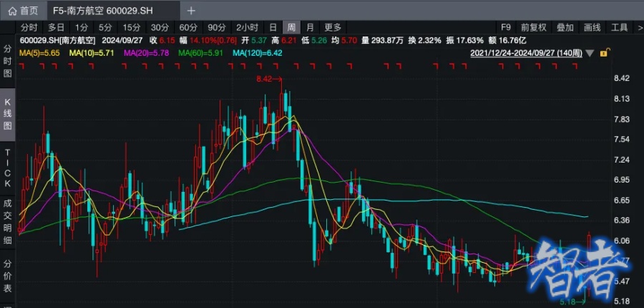Click the MA(5)=5.65 indicator label

point(39,52)
